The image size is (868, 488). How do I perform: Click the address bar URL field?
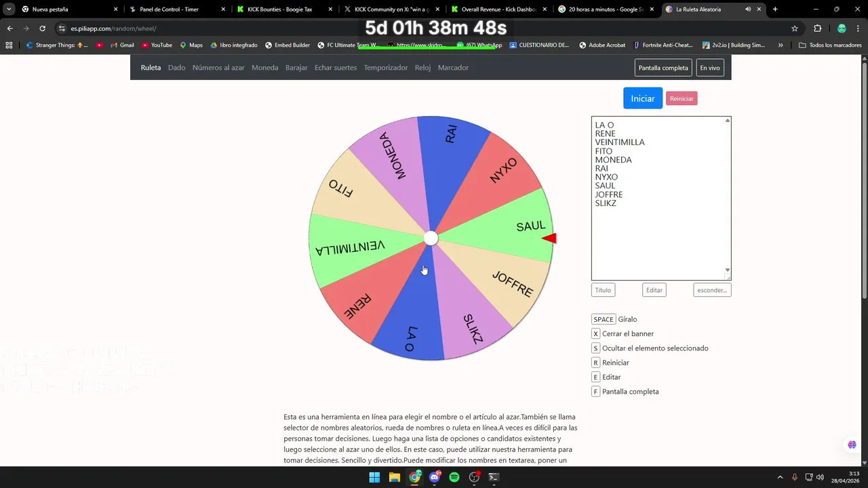pos(420,28)
